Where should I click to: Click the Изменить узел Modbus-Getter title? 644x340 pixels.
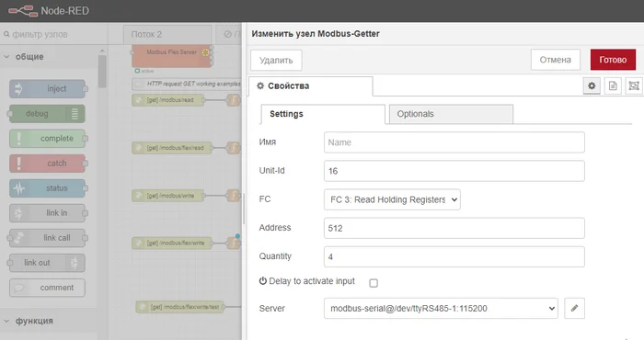pos(316,34)
